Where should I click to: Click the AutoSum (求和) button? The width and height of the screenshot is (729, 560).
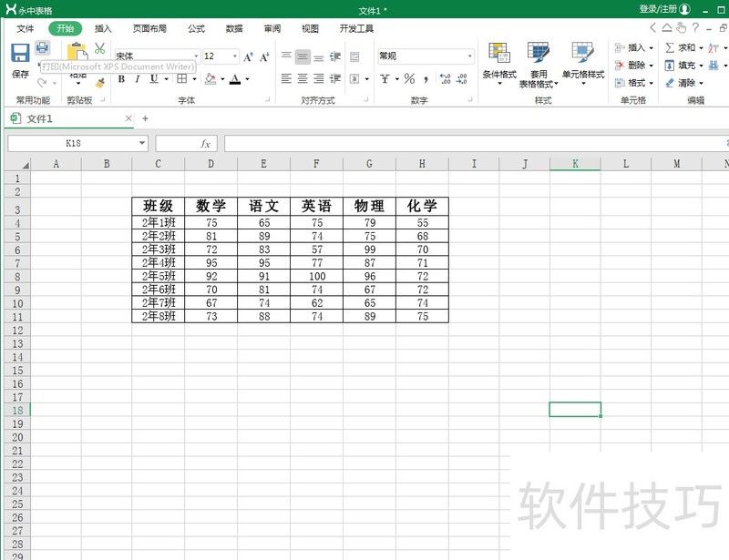point(683,47)
